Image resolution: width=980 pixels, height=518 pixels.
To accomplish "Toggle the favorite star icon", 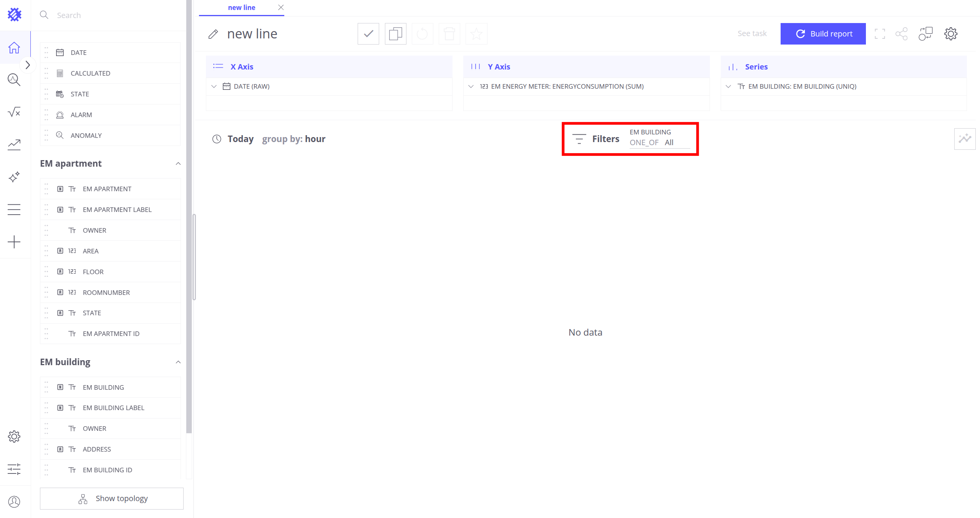I will [476, 34].
